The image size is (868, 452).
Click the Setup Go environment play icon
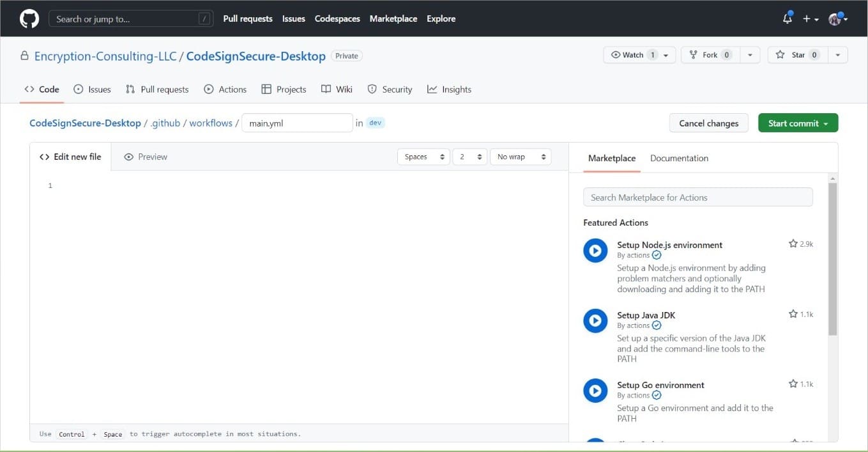pos(595,391)
